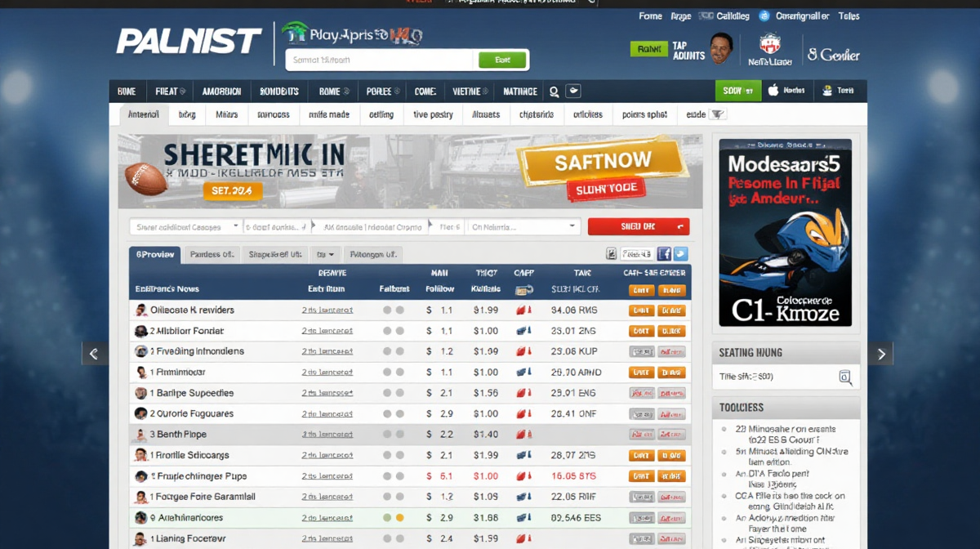Expand the 'Ch Nalmia' dropdown
This screenshot has width=980, height=549.
point(523,227)
